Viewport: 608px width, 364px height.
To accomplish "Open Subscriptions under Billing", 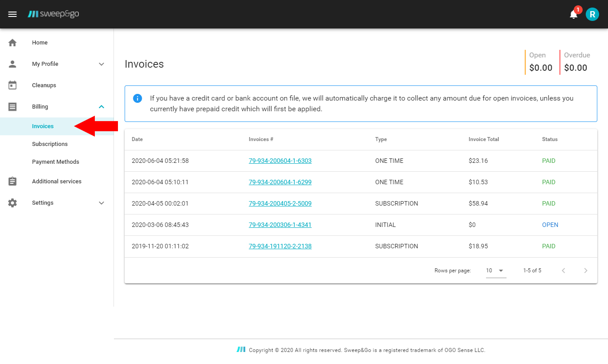I will point(50,144).
